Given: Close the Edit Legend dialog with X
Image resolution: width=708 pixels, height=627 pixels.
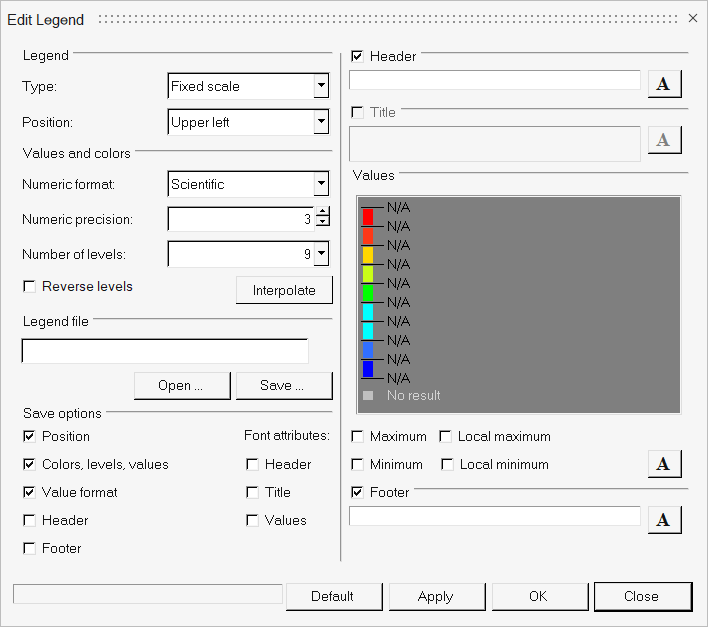Looking at the screenshot, I should coord(693,18).
